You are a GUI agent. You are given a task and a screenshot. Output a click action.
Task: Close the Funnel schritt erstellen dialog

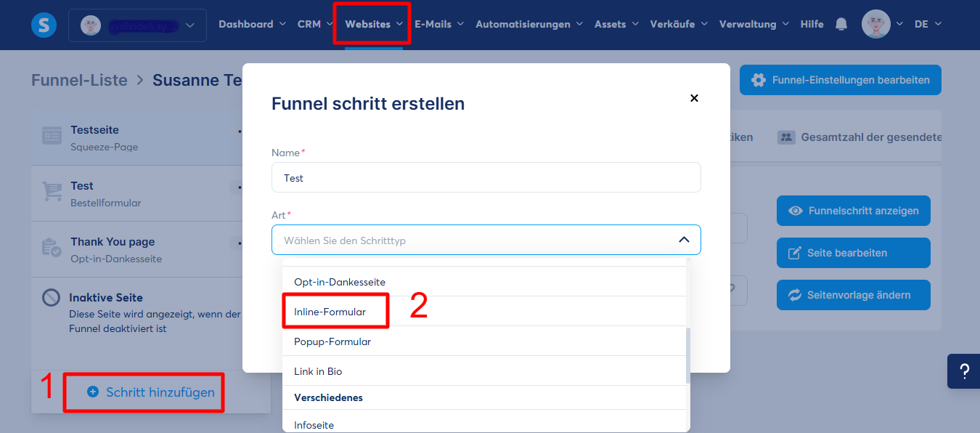point(694,98)
